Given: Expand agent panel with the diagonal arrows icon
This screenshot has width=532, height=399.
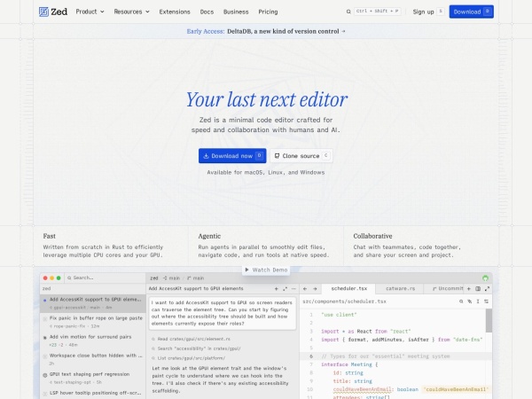Looking at the screenshot, I should 285,289.
